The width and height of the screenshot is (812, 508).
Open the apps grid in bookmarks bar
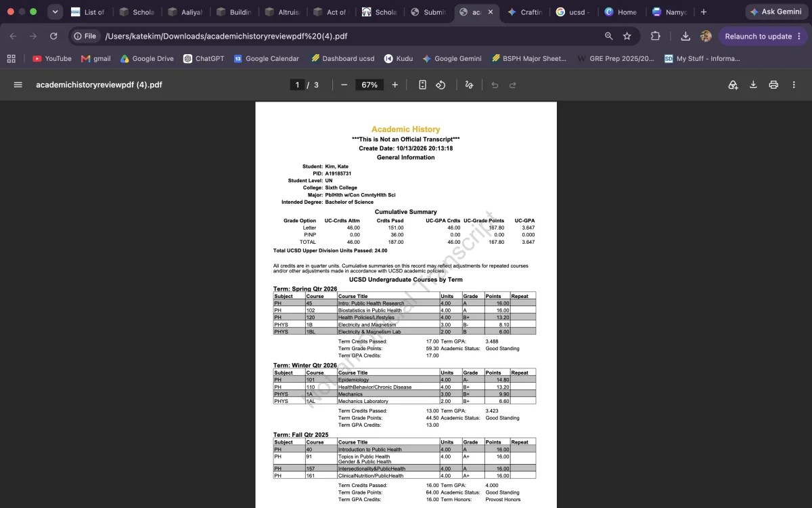11,59
